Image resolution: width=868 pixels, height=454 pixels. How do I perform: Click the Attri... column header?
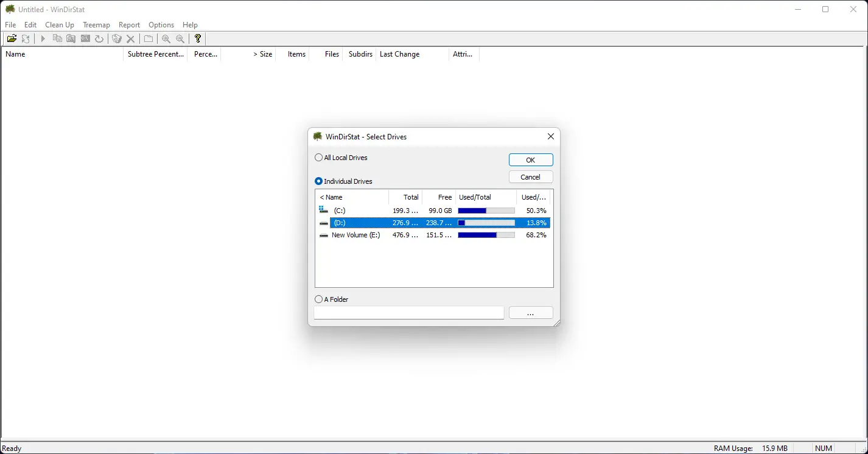464,54
